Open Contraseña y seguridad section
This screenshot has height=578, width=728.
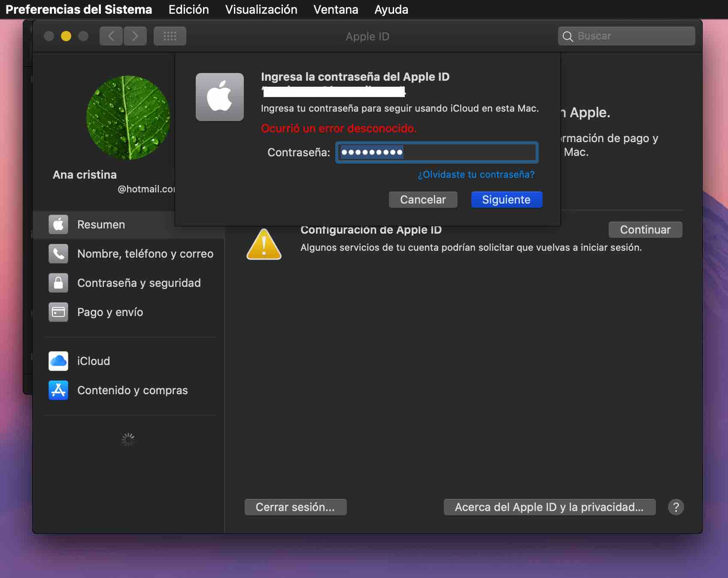pos(129,283)
